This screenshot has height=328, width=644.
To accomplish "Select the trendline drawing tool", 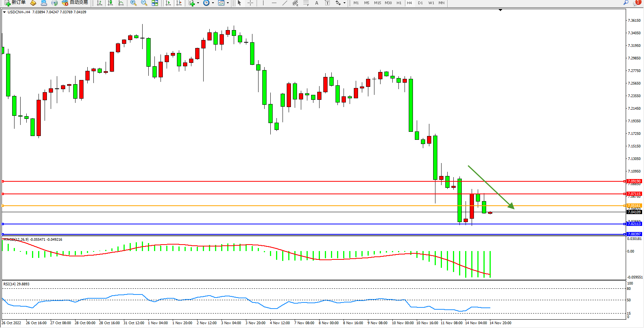I will coord(284,3).
